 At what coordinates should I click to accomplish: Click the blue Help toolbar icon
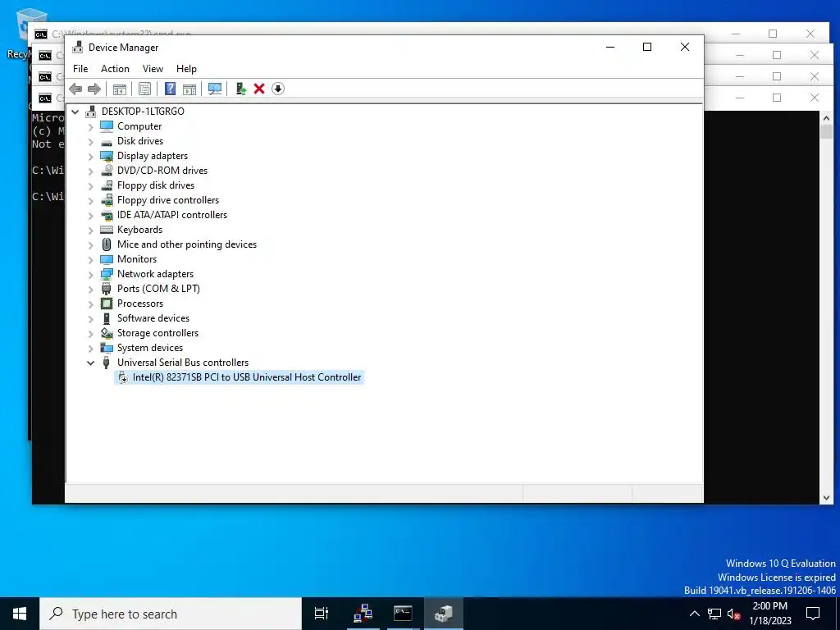coord(170,89)
